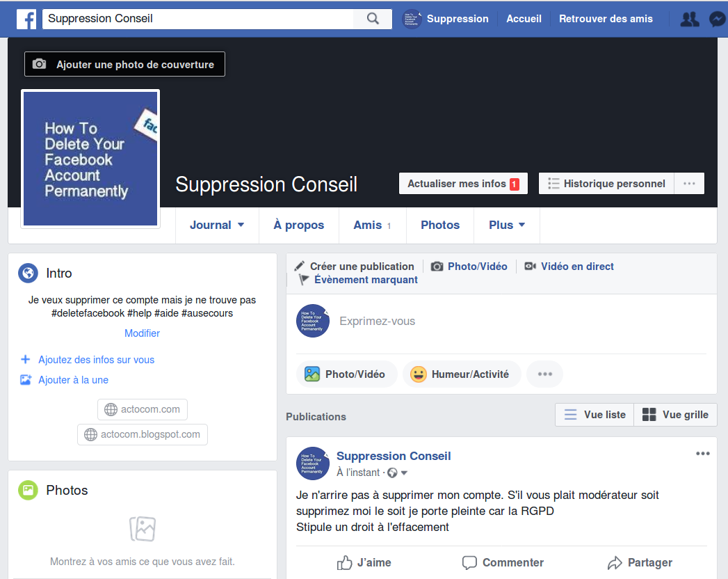Open the Journal tab dropdown

pyautogui.click(x=217, y=225)
